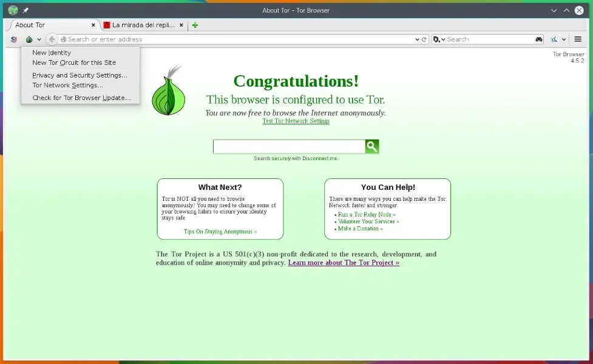Click the favicon of La mirada tab
The image size is (593, 364).
(107, 25)
